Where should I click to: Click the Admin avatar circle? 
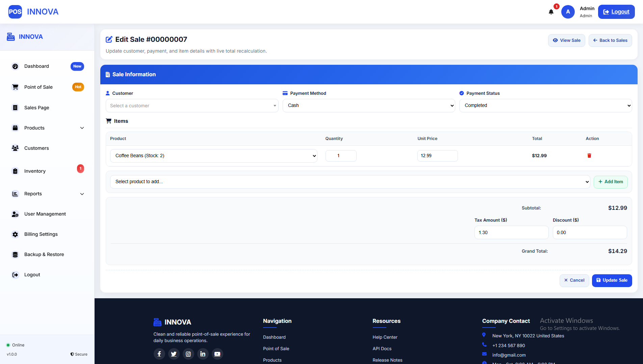[568, 12]
